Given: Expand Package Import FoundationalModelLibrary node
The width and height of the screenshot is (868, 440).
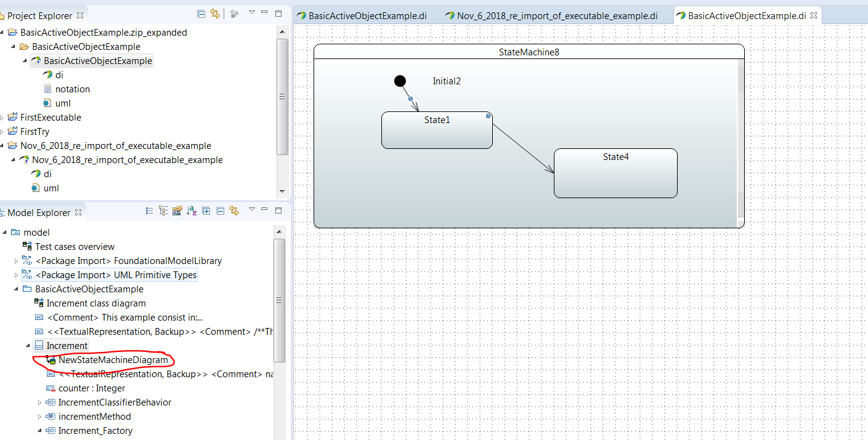Looking at the screenshot, I should 17,261.
